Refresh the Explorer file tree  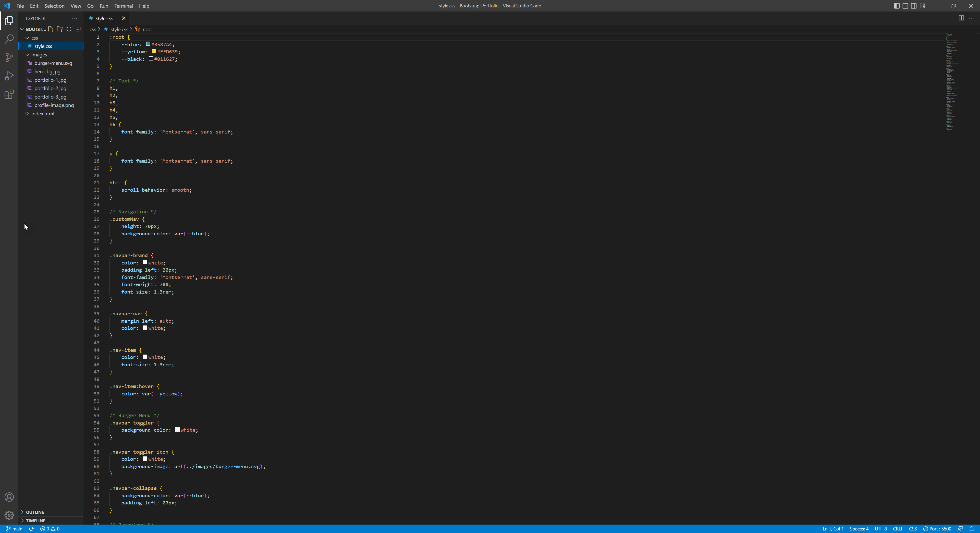tap(69, 29)
